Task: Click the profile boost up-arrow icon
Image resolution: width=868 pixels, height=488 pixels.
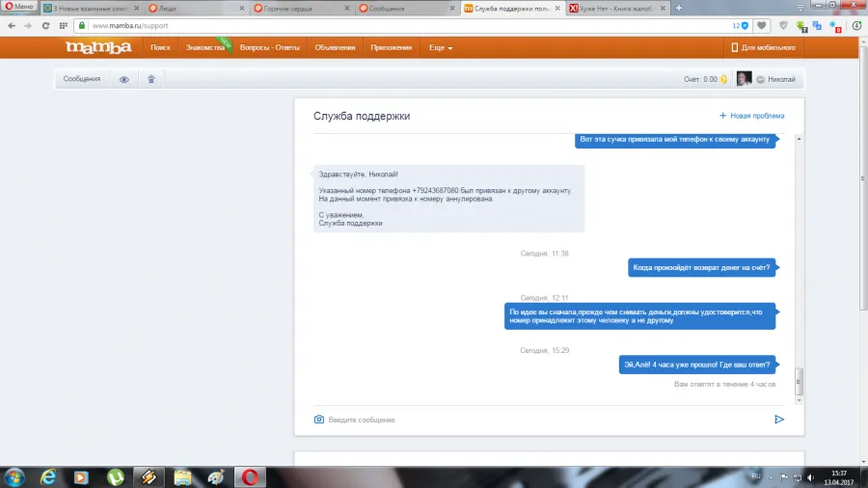Action: 151,80
